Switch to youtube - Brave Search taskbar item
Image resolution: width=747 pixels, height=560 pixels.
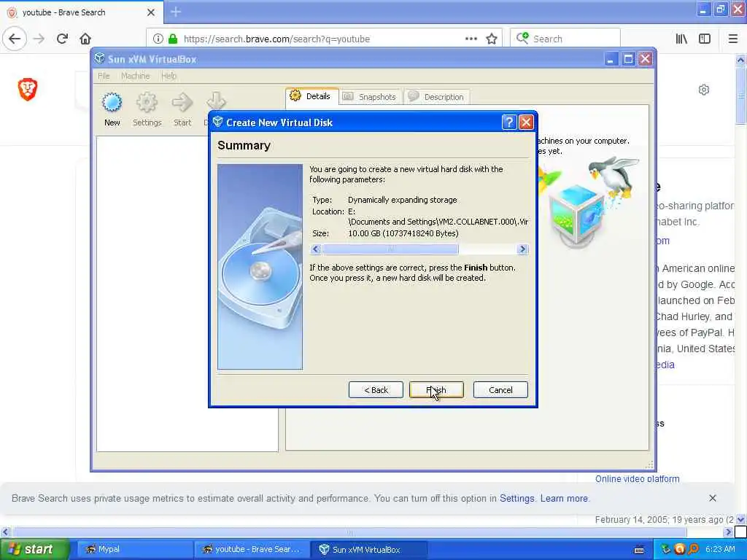pyautogui.click(x=252, y=549)
